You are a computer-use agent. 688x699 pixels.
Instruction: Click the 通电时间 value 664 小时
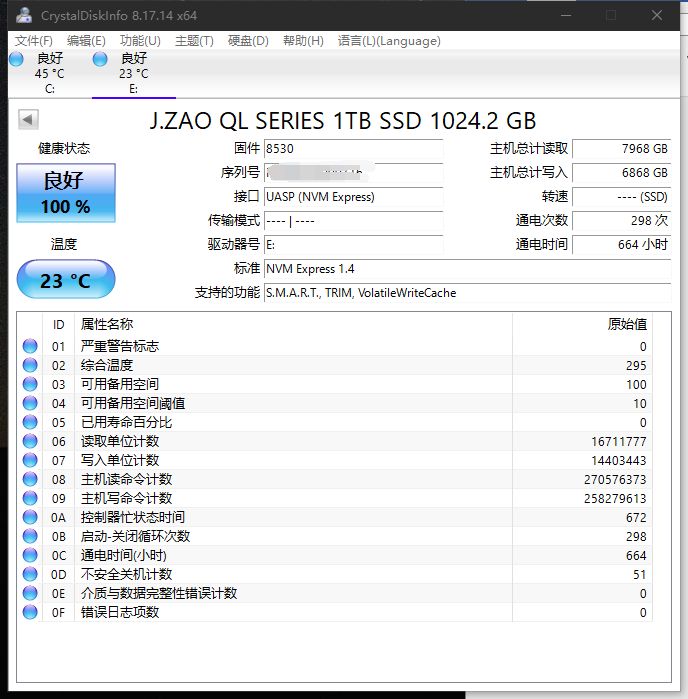(622, 245)
